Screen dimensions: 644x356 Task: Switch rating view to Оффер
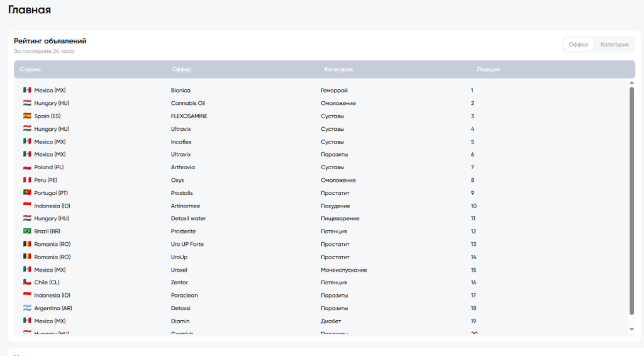pyautogui.click(x=579, y=45)
